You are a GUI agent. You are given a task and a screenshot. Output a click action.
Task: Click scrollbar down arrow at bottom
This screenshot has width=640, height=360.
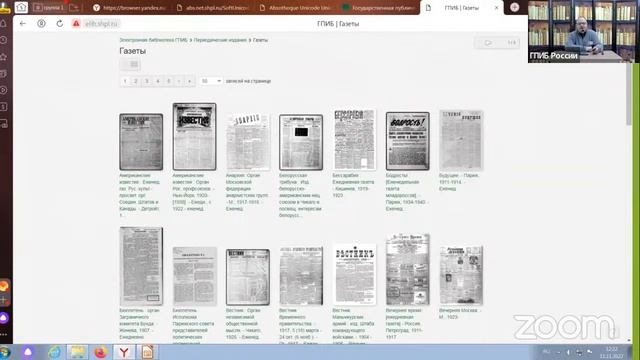click(629, 340)
